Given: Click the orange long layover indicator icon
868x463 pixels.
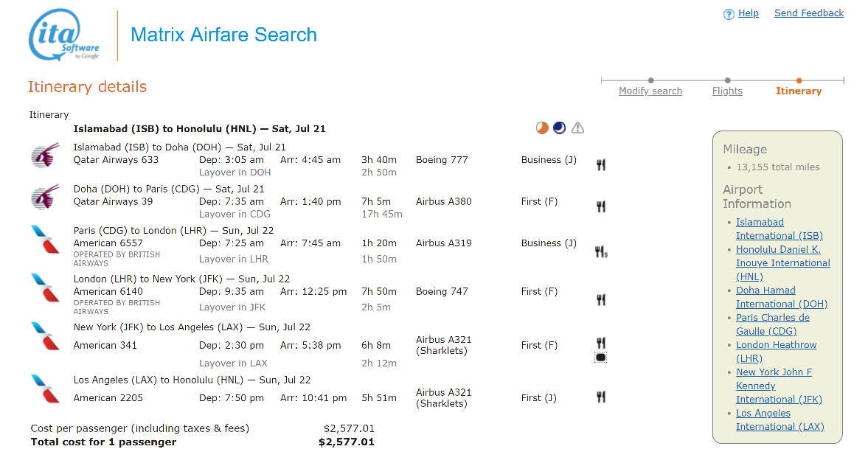Looking at the screenshot, I should 542,128.
